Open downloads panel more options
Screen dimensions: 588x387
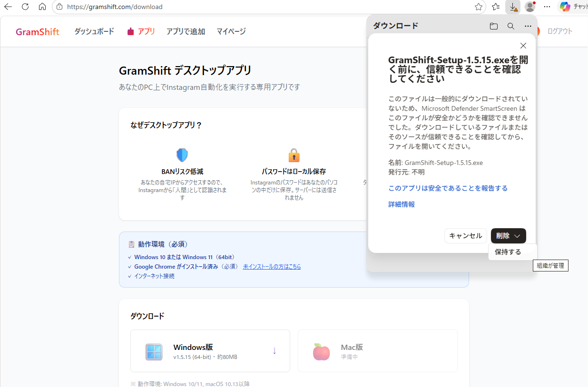point(528,26)
